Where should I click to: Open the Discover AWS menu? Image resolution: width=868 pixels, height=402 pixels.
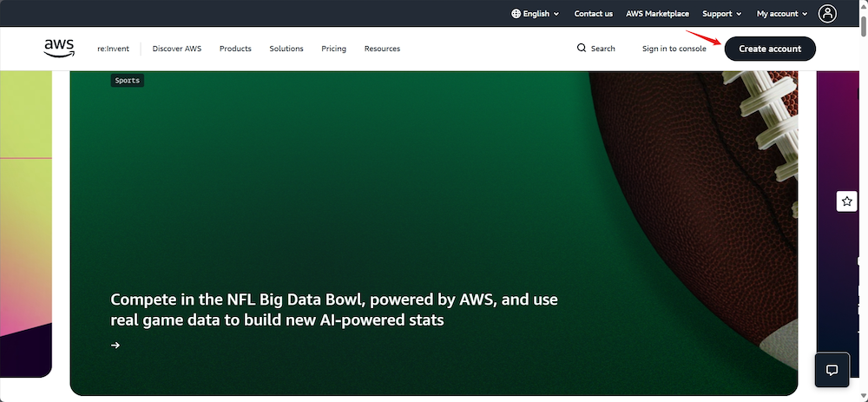pos(177,49)
